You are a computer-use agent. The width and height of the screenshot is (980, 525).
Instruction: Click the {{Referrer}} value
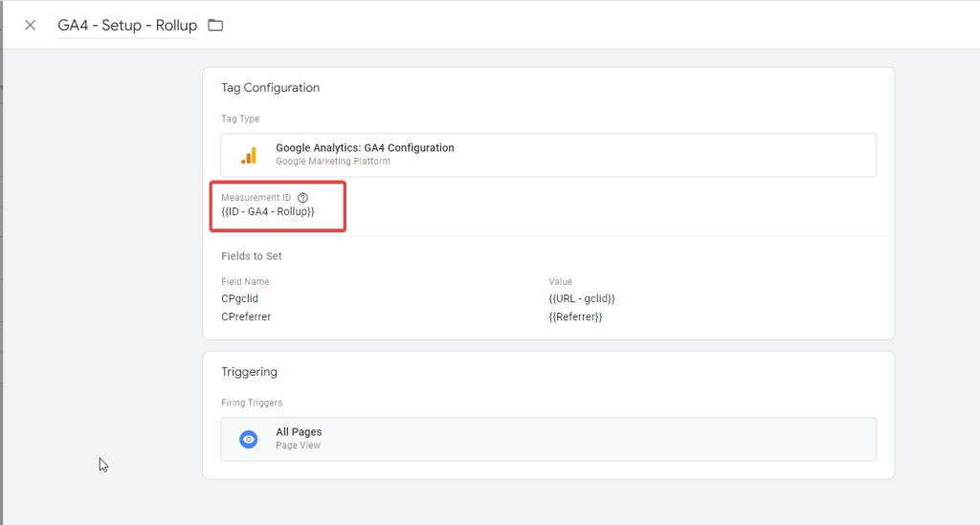tap(575, 316)
